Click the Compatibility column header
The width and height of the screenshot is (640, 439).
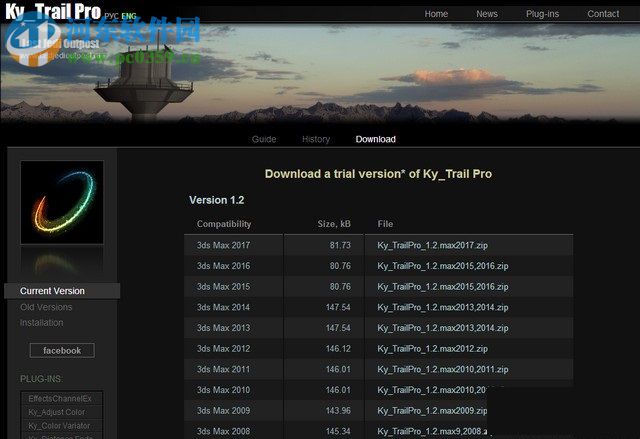pyautogui.click(x=224, y=224)
